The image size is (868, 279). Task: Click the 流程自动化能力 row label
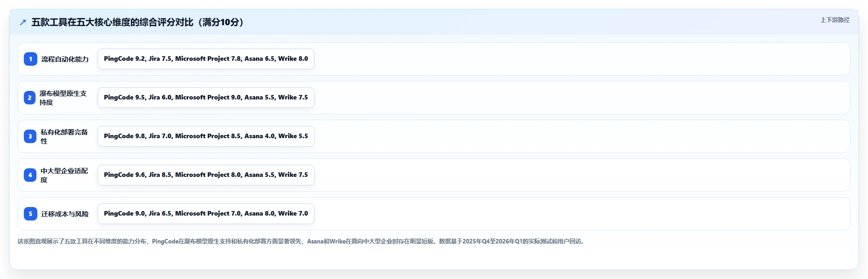[x=65, y=59]
